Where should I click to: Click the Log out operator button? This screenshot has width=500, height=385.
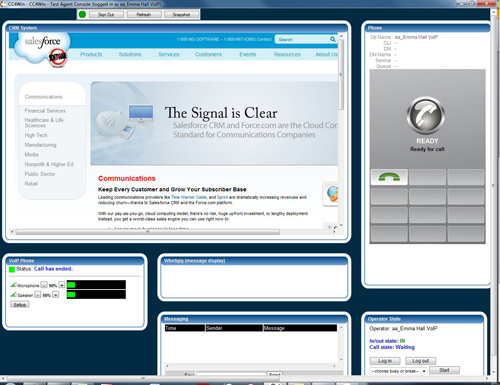420,361
